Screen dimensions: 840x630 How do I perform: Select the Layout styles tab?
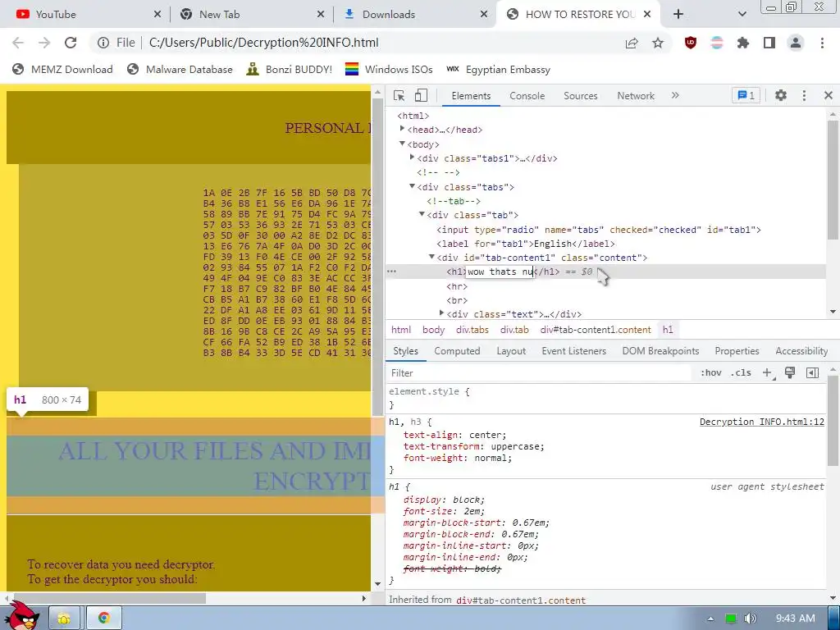point(511,351)
